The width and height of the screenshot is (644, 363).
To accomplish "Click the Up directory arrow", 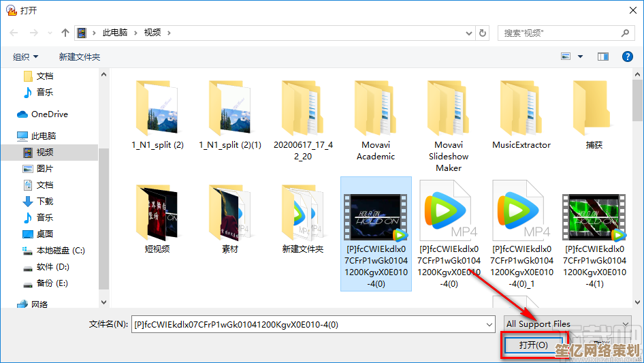I will pos(65,33).
